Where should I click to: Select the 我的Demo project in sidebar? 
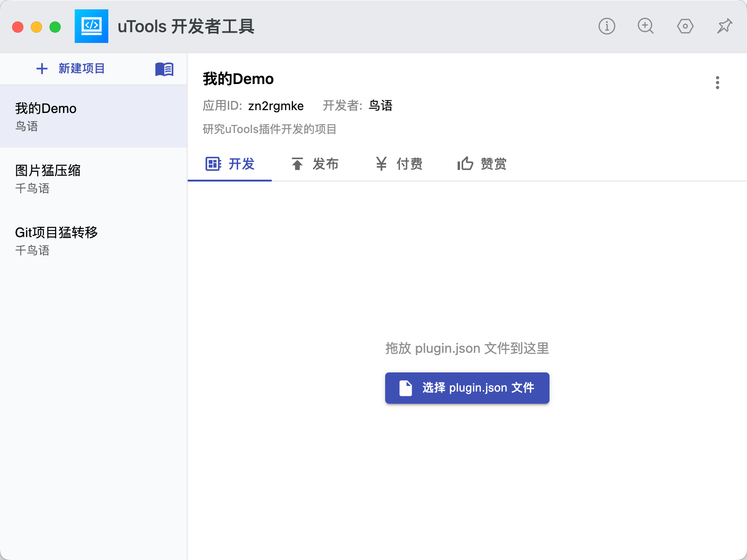pos(93,117)
